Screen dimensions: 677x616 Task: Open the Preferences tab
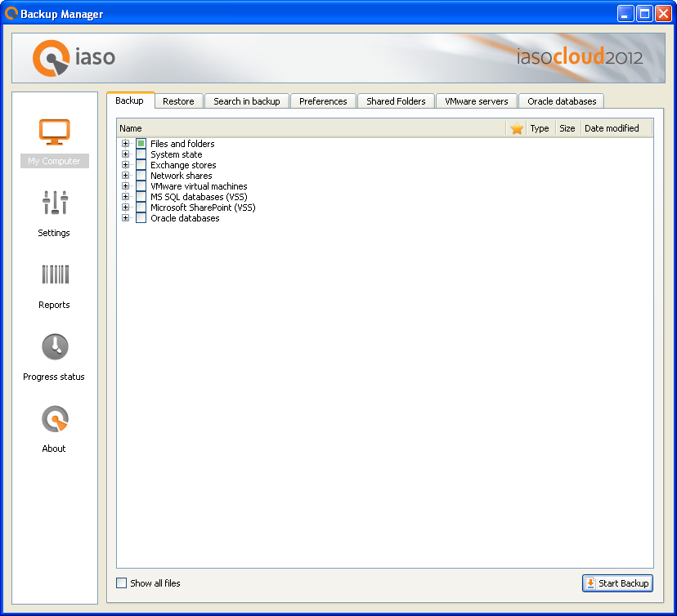(x=323, y=101)
